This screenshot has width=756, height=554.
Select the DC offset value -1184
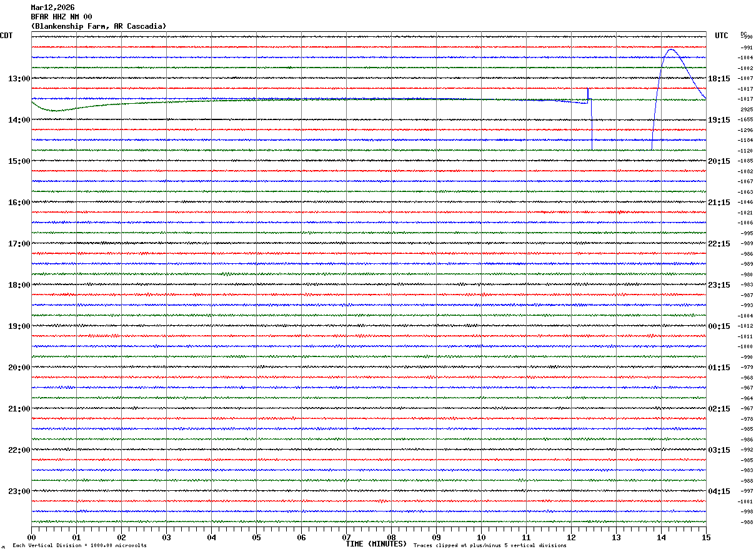(x=746, y=140)
